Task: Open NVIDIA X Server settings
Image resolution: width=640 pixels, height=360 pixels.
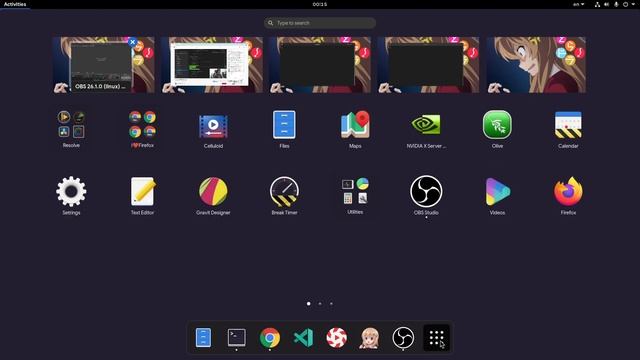Action: point(426,129)
